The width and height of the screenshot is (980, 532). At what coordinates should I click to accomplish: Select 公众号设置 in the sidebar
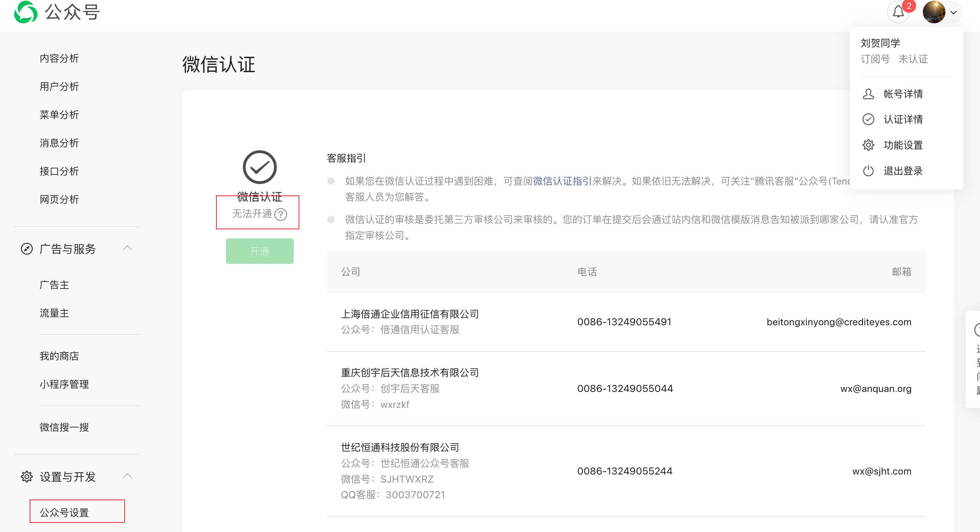point(64,512)
